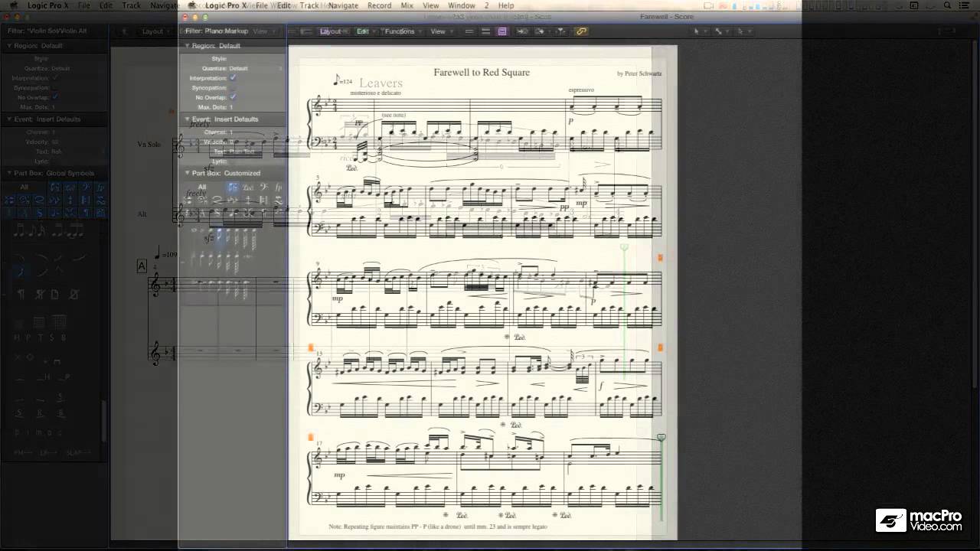Select the wrapped view icon beside Page View
The height and width of the screenshot is (551, 980).
tap(485, 31)
